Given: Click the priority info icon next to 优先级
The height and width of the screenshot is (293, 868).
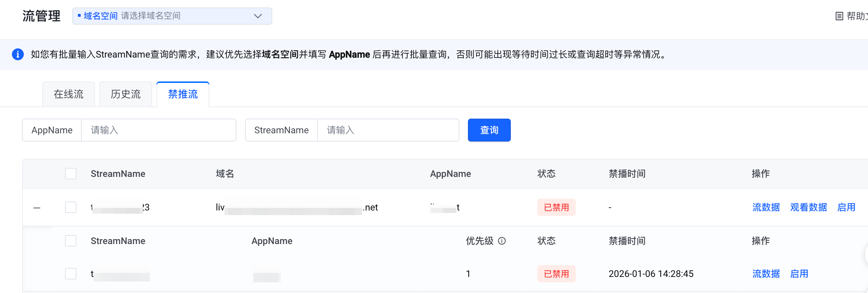Looking at the screenshot, I should click(502, 241).
